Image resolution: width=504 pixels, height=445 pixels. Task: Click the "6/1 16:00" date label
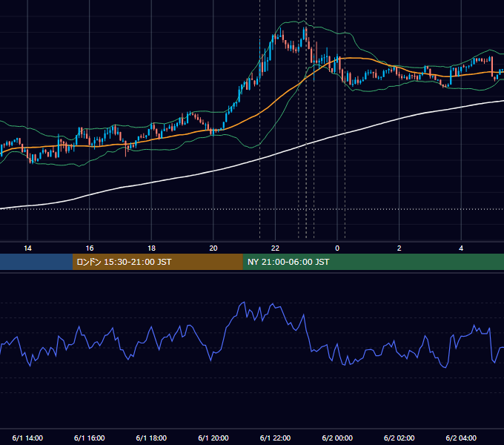90,438
